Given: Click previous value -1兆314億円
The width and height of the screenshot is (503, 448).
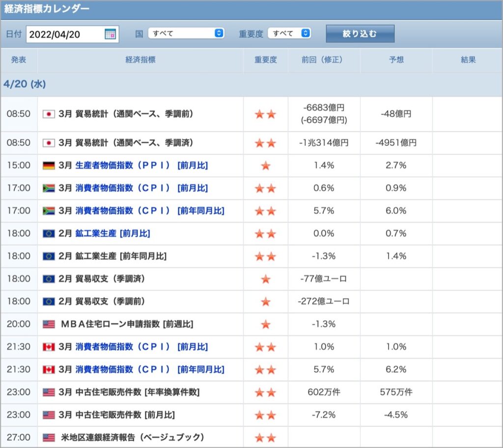Looking at the screenshot, I should point(324,142).
